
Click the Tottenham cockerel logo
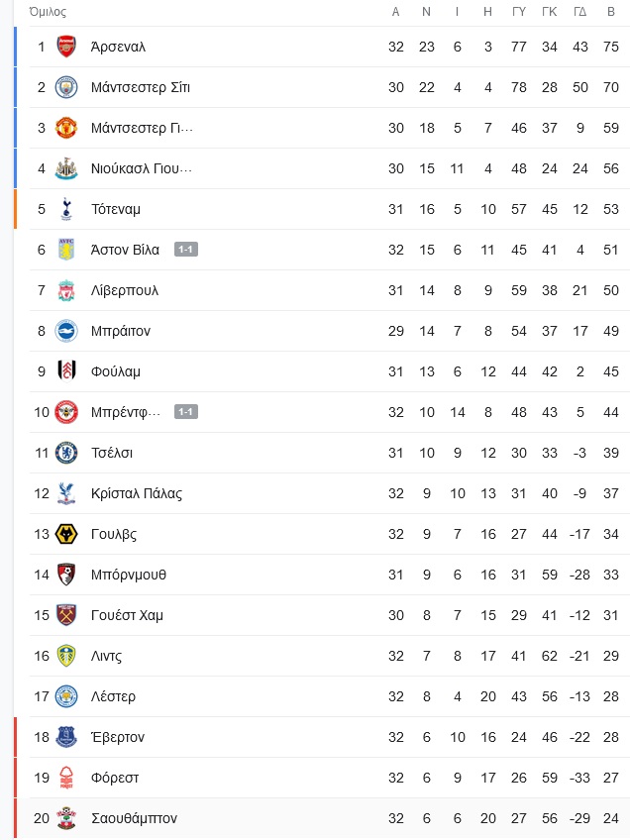coord(66,209)
